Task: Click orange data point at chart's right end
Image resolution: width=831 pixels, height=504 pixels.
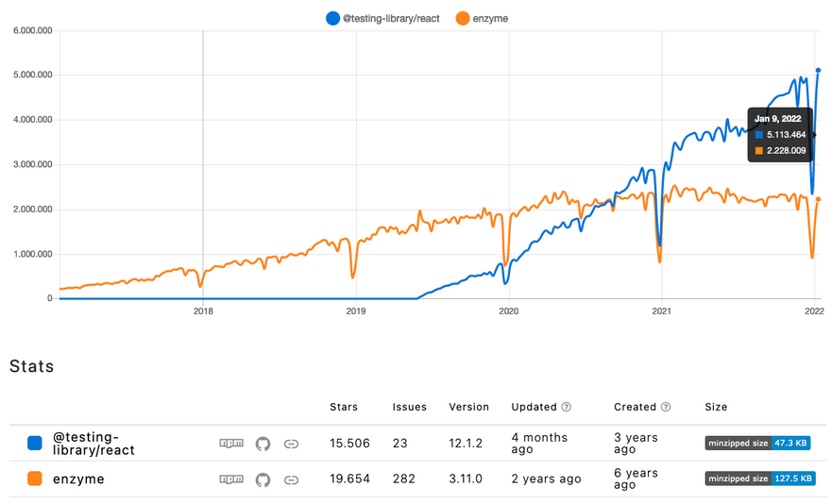Action: pos(818,199)
